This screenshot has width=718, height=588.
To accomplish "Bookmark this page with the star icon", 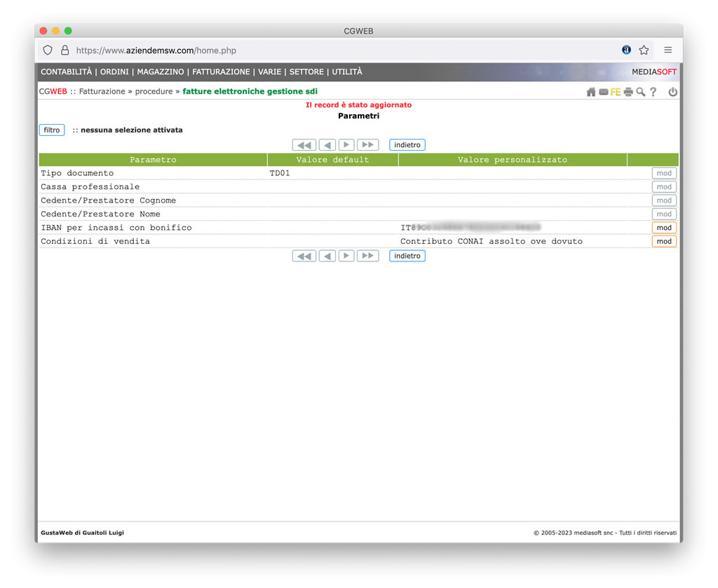I will click(x=644, y=50).
